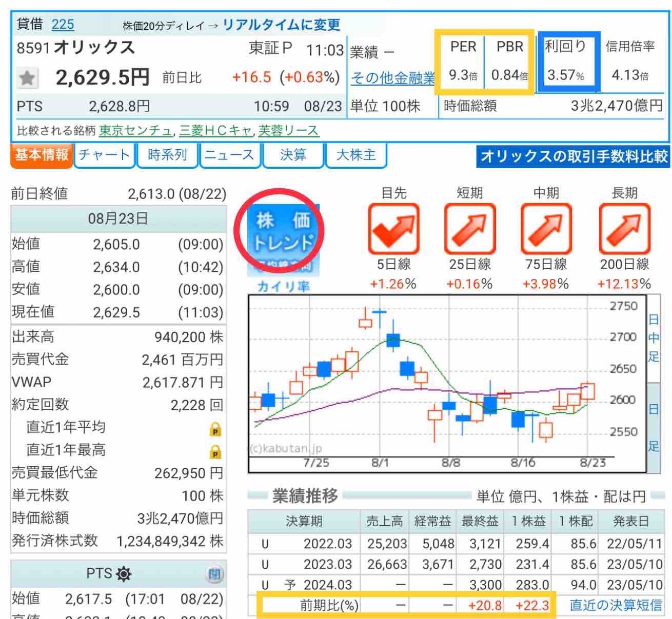
Task: Click the premium lock icon beside 直近1年最高
Action: tap(216, 451)
